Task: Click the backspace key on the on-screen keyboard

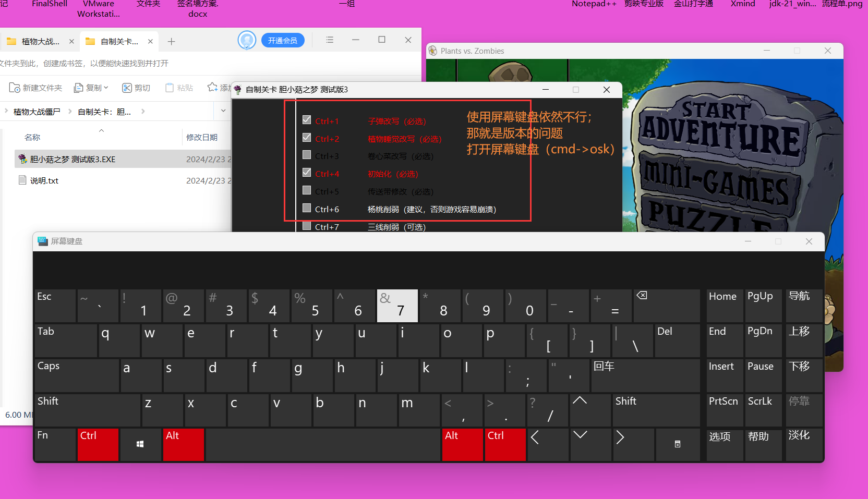Action: click(x=667, y=305)
